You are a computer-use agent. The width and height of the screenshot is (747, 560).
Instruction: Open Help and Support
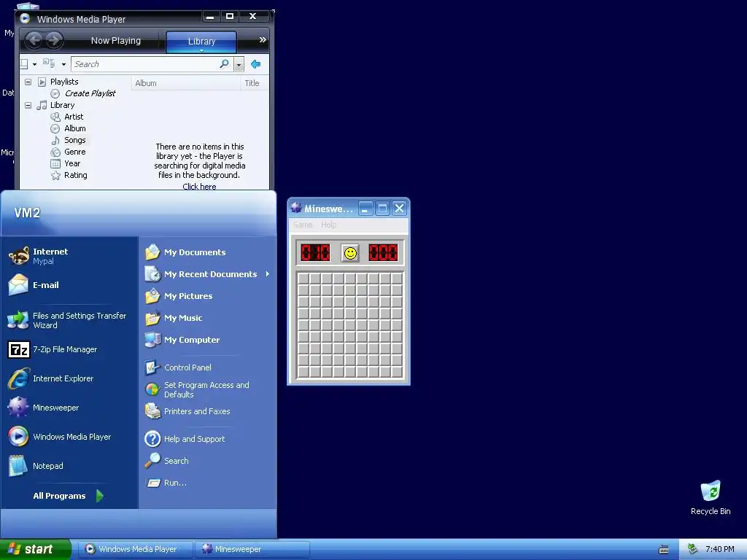click(x=207, y=439)
